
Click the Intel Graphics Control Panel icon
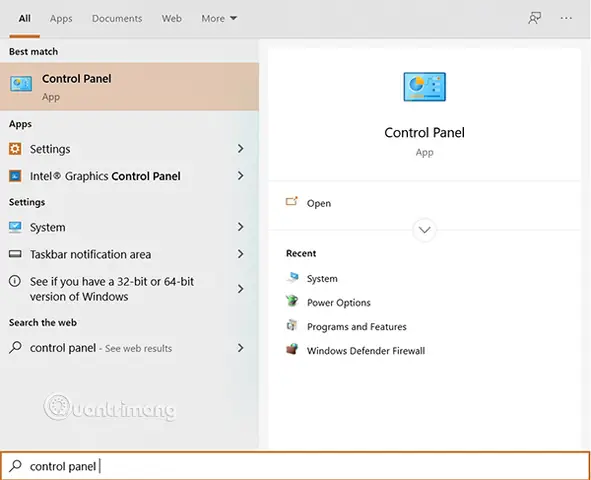point(15,176)
